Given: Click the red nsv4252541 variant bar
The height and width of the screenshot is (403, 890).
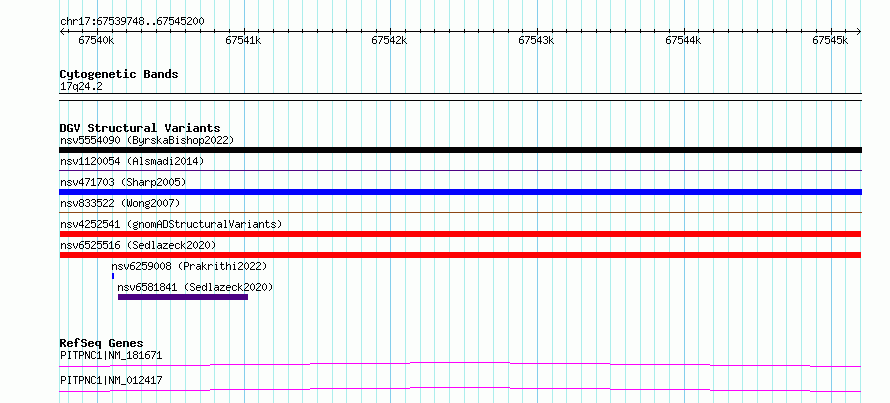Looking at the screenshot, I should tap(460, 234).
